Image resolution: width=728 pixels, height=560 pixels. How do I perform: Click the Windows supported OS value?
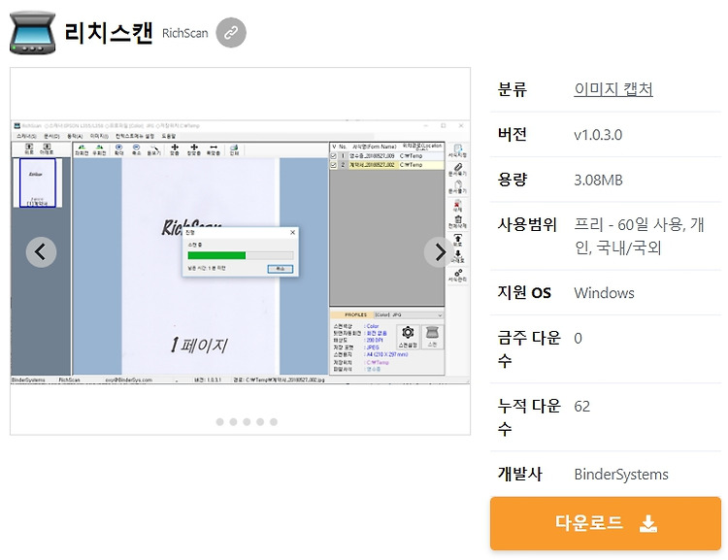pyautogui.click(x=604, y=293)
